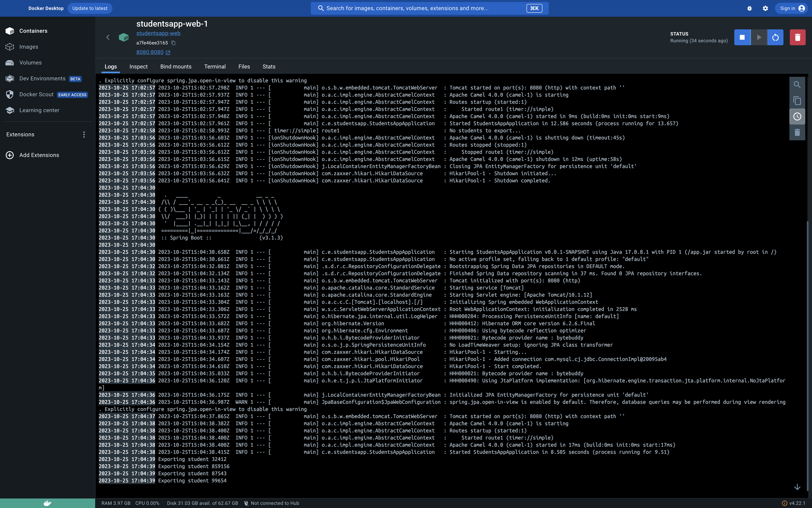Search the logs with magnifier icon
The image size is (812, 508).
tap(797, 85)
